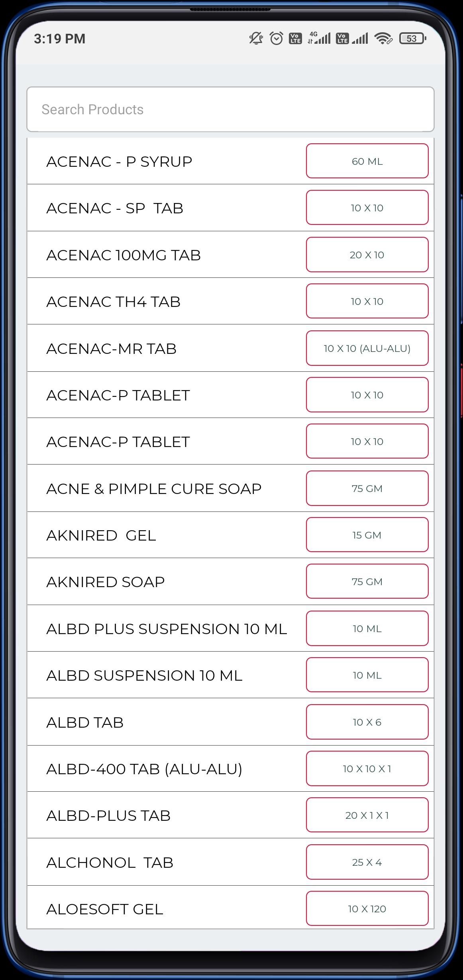Focus the Search Products field
The width and height of the screenshot is (463, 980).
tap(230, 109)
